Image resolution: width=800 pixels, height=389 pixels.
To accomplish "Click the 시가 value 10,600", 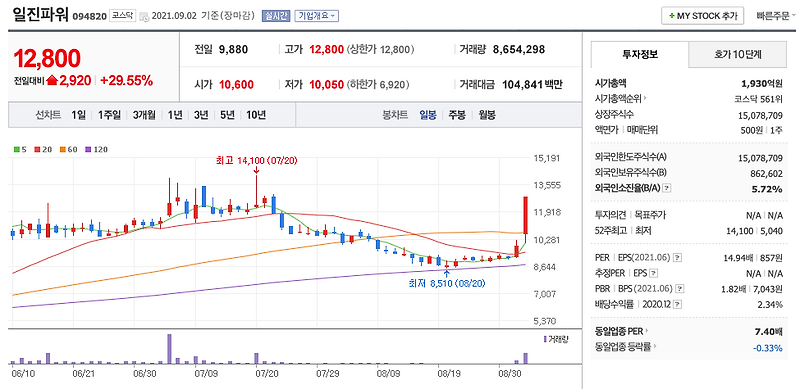I will tap(236, 85).
